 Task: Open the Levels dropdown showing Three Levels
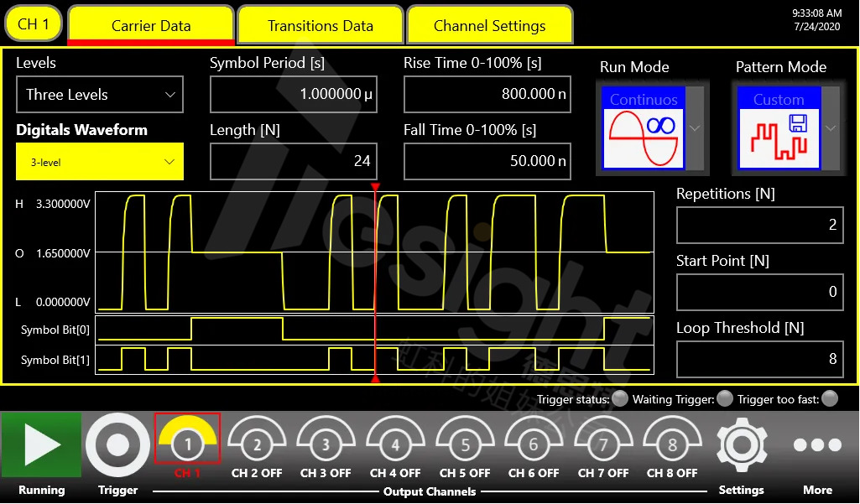tap(99, 94)
